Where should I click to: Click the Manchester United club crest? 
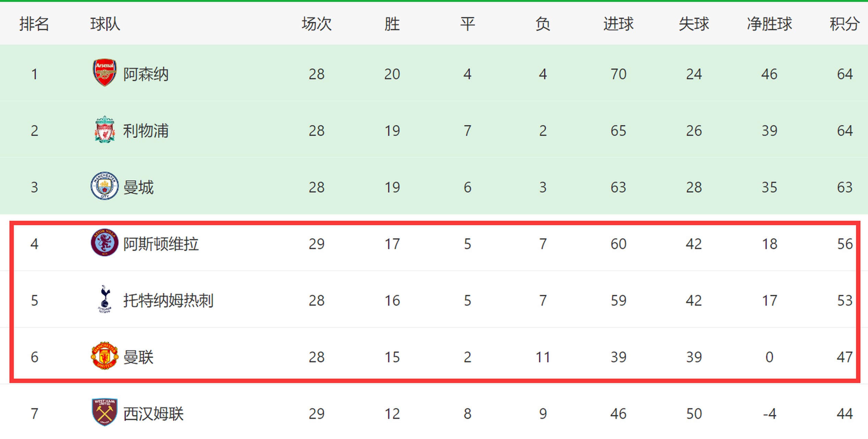pos(105,356)
